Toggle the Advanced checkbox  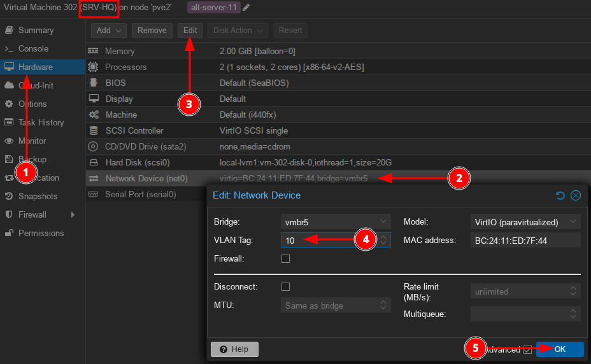(x=527, y=349)
